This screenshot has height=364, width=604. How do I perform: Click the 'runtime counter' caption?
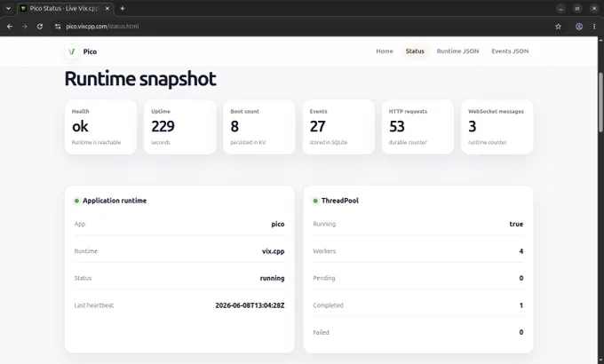point(488,142)
